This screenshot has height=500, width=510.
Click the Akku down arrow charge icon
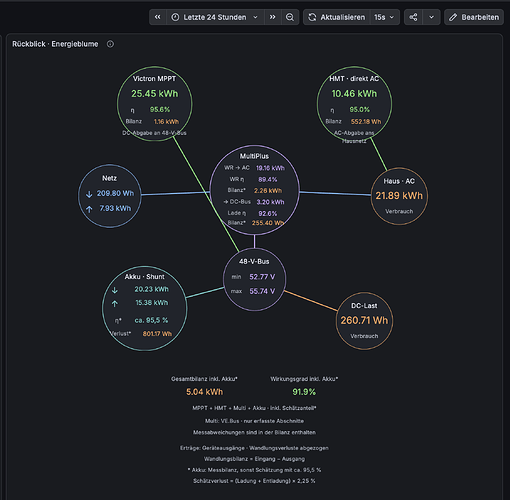click(115, 290)
